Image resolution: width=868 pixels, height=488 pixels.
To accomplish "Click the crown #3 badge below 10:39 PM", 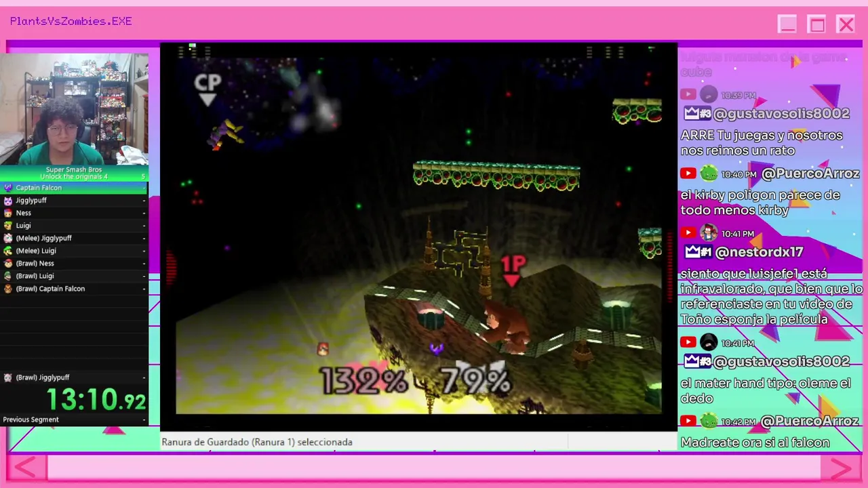I will pos(697,113).
